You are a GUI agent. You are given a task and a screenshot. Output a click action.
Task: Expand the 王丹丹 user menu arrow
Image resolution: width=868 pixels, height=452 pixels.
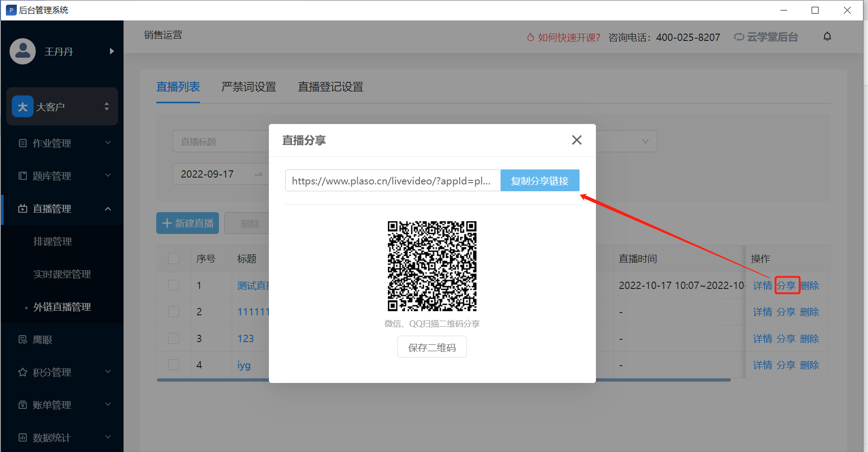tap(112, 51)
